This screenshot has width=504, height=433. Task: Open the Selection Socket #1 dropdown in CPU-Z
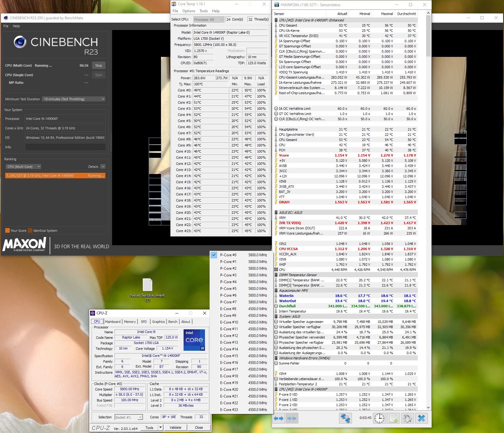tap(129, 417)
